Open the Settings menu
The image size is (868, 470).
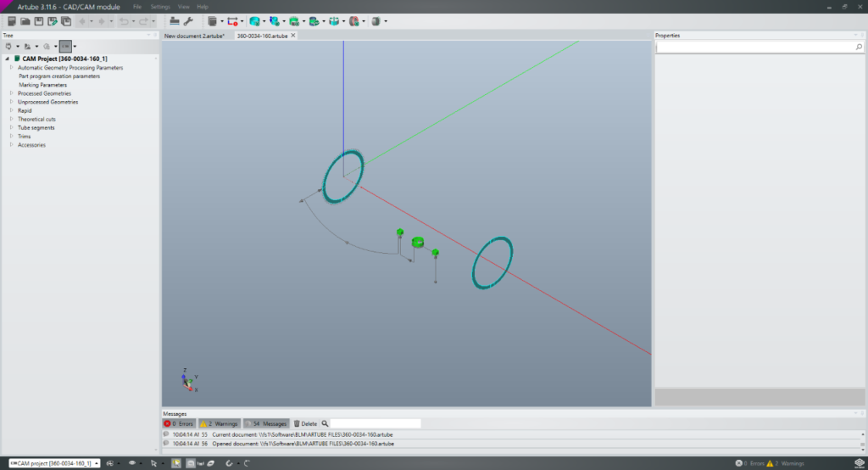[160, 7]
